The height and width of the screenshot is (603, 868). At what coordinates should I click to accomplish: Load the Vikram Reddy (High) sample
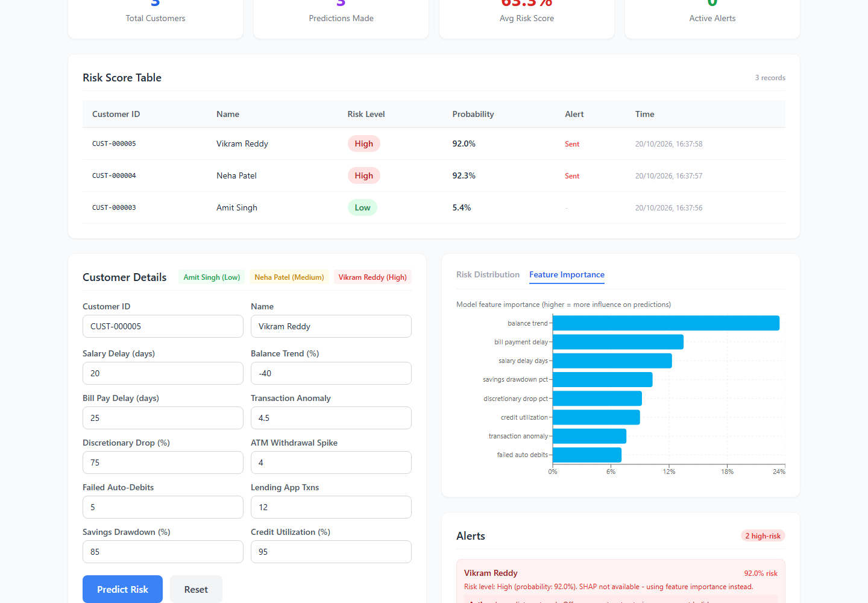pyautogui.click(x=373, y=277)
